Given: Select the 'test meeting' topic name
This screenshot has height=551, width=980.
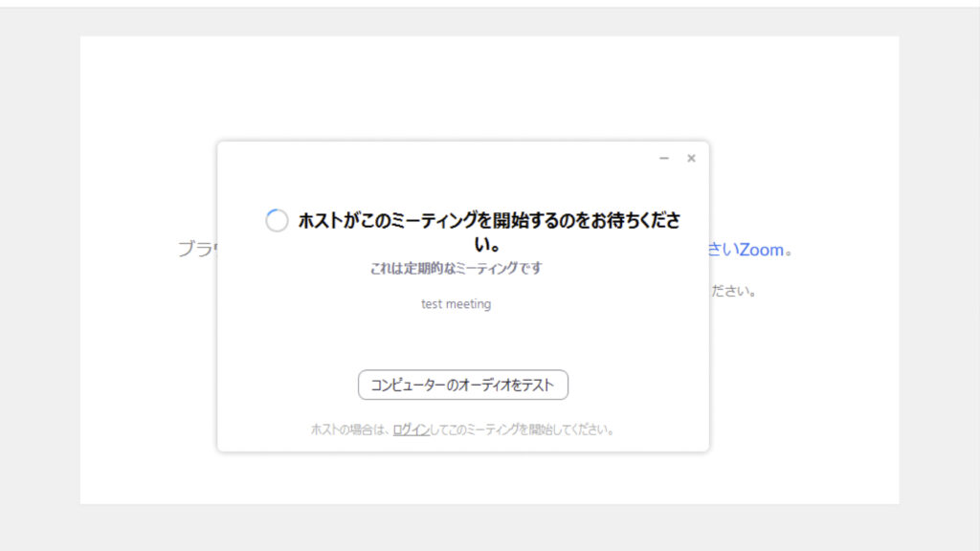Looking at the screenshot, I should (x=456, y=304).
